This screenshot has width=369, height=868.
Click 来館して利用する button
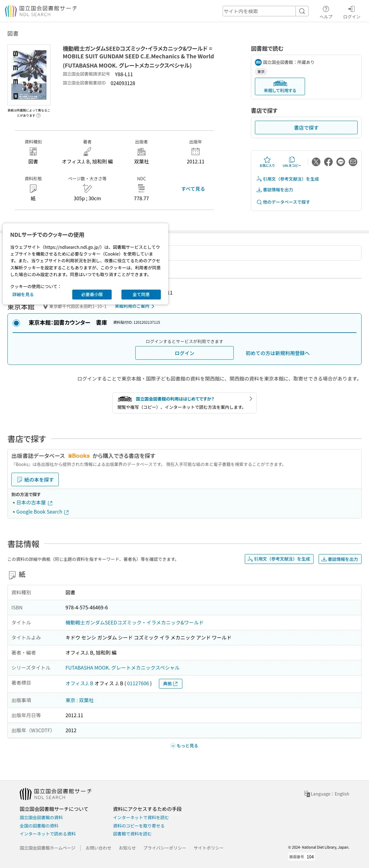[x=280, y=87]
